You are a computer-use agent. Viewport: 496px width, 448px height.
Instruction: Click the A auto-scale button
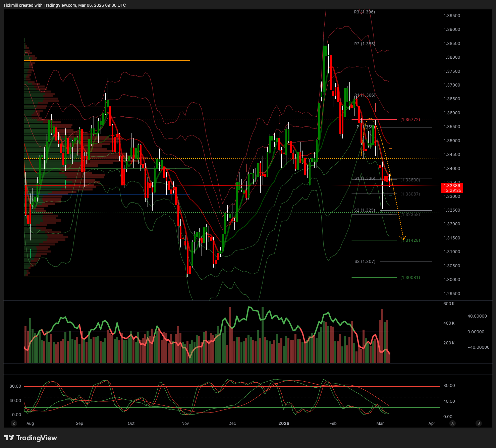click(x=452, y=423)
